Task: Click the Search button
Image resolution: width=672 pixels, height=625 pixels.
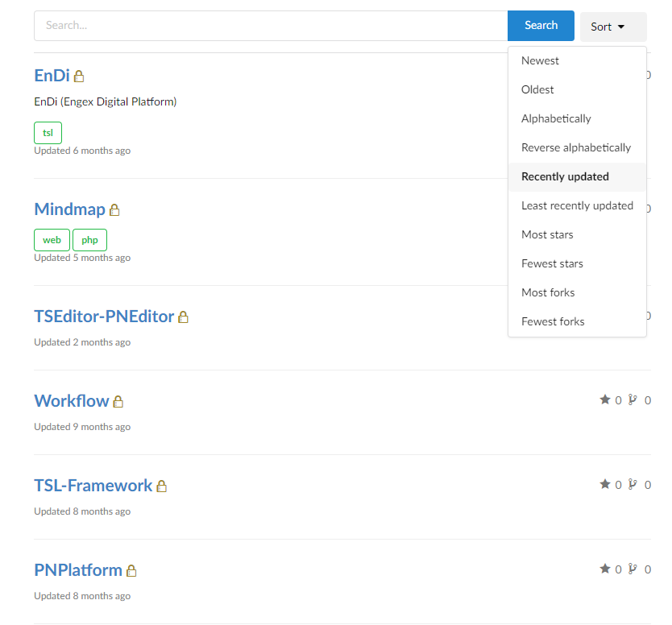Action: [540, 25]
